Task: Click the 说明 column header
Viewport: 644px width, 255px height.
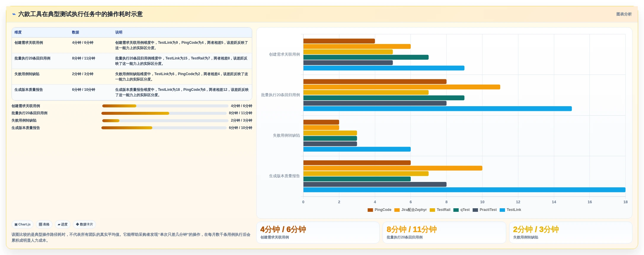Action: pyautogui.click(x=119, y=33)
